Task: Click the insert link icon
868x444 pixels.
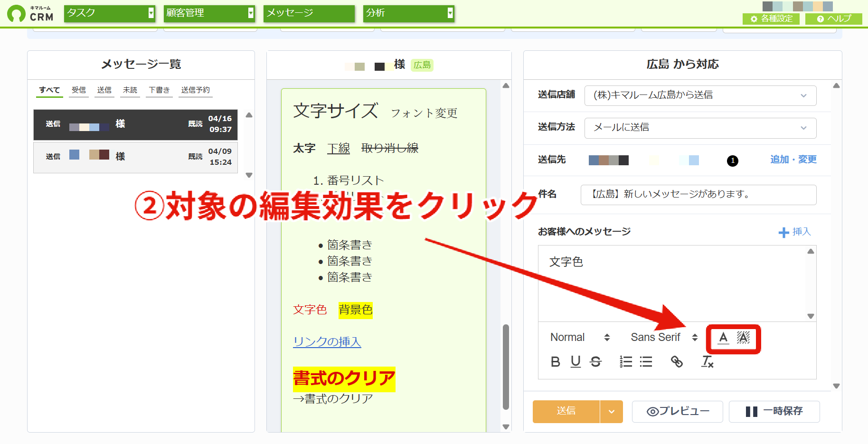Action: pyautogui.click(x=677, y=362)
